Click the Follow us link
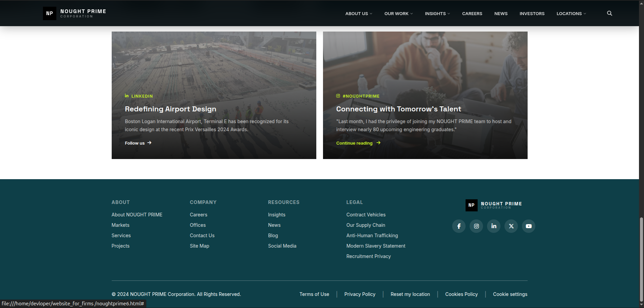This screenshot has height=308, width=644. coord(138,143)
